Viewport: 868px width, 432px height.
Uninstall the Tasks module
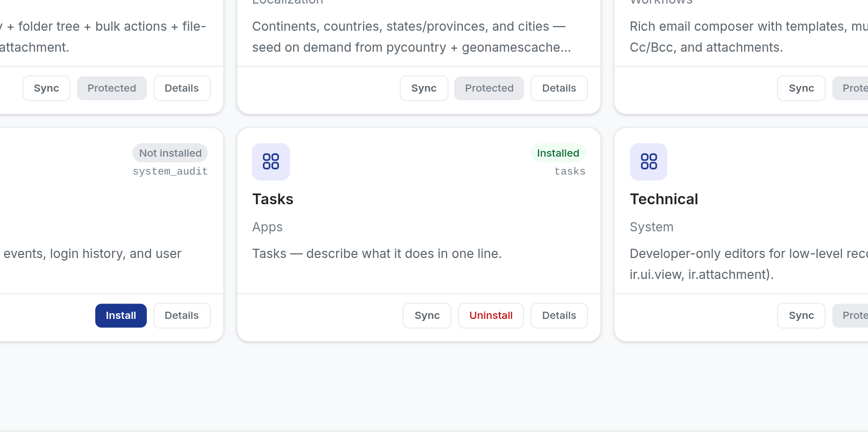pos(491,315)
